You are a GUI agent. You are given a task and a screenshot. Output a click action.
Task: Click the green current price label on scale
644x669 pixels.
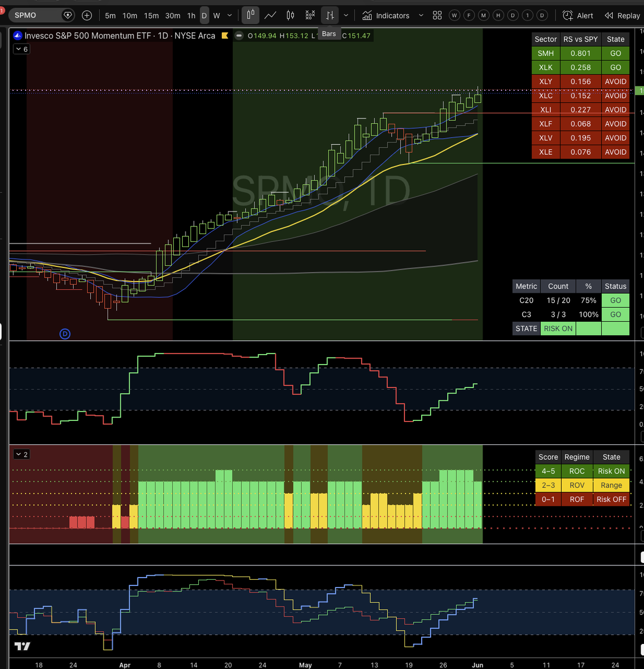click(x=641, y=90)
